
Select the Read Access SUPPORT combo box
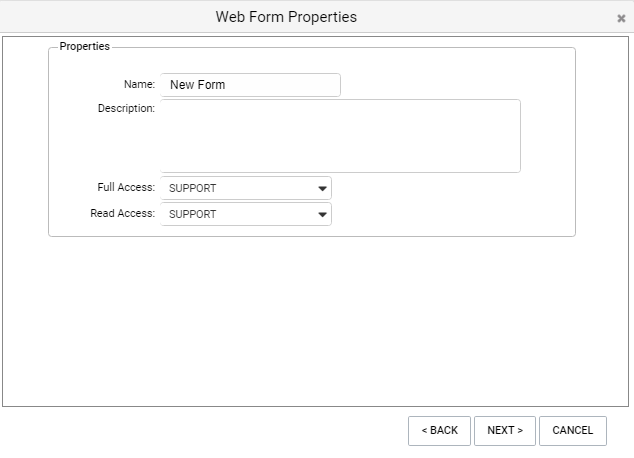246,214
